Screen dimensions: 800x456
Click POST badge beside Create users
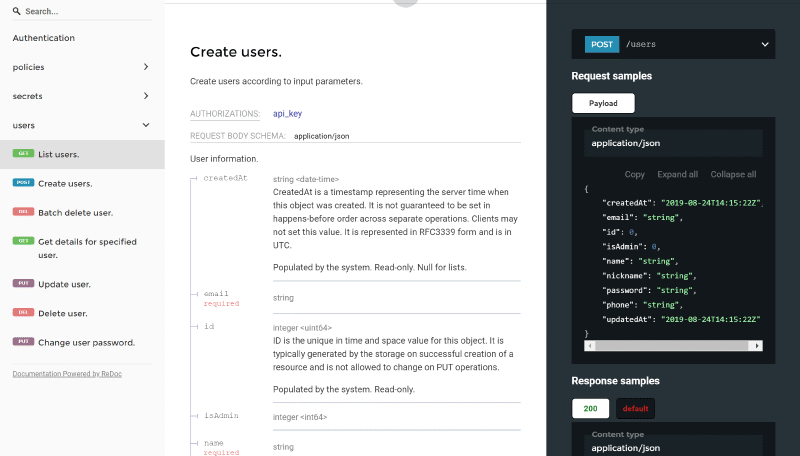tap(23, 183)
